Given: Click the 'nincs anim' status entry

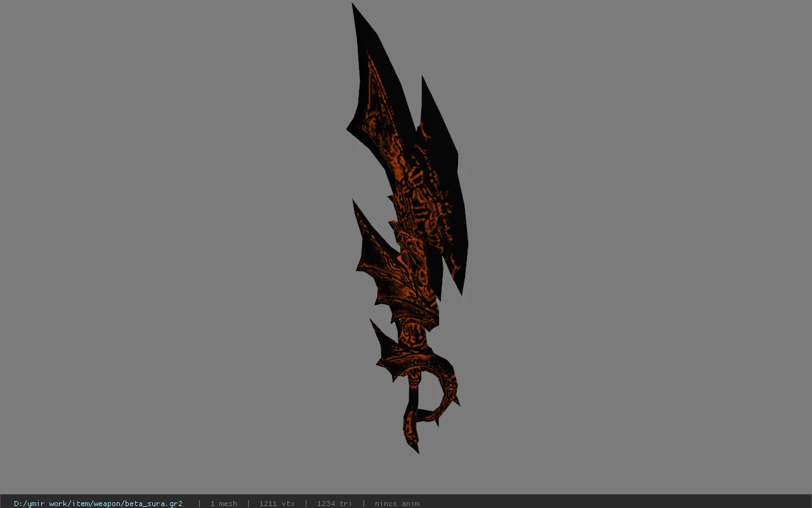Looking at the screenshot, I should point(397,504).
